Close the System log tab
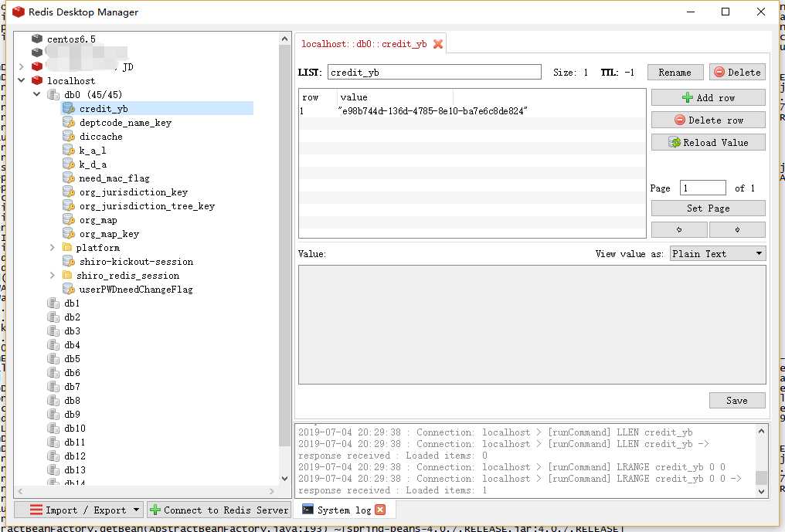 [x=380, y=510]
